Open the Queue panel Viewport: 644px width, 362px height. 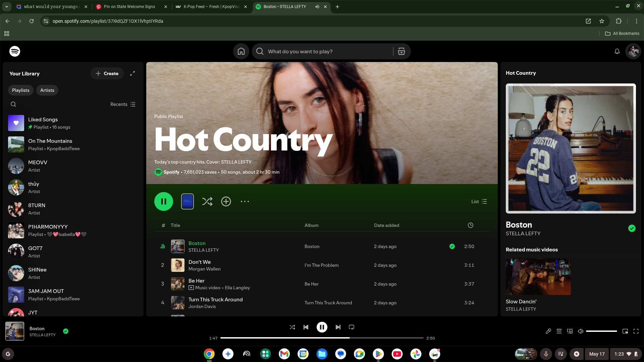(559, 331)
